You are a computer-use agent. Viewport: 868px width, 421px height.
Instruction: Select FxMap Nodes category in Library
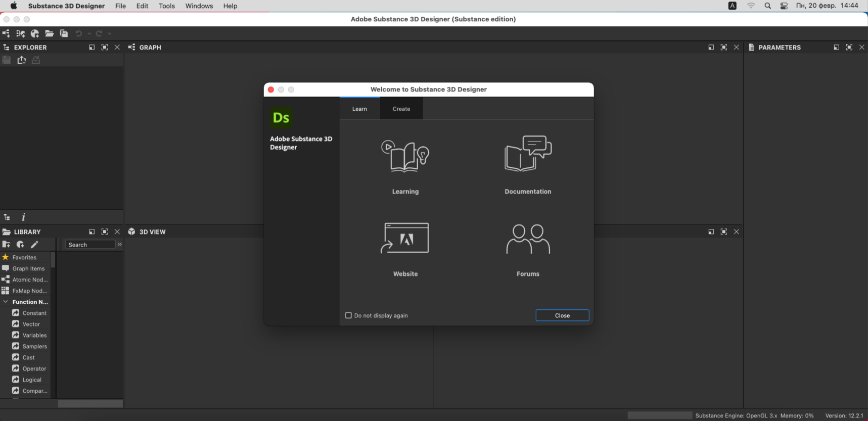25,291
